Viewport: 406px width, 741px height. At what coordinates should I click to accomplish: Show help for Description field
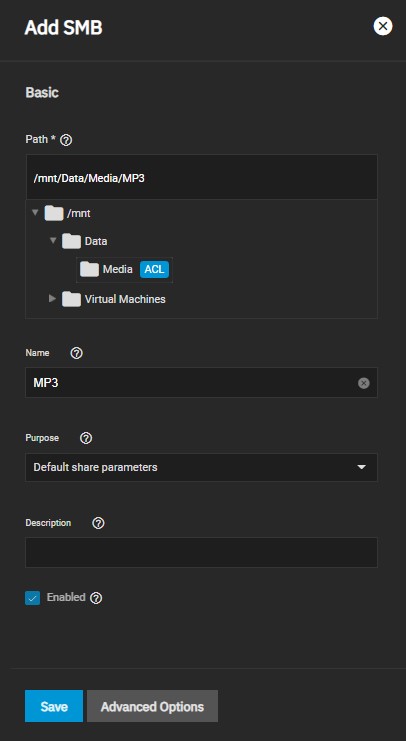(98, 523)
